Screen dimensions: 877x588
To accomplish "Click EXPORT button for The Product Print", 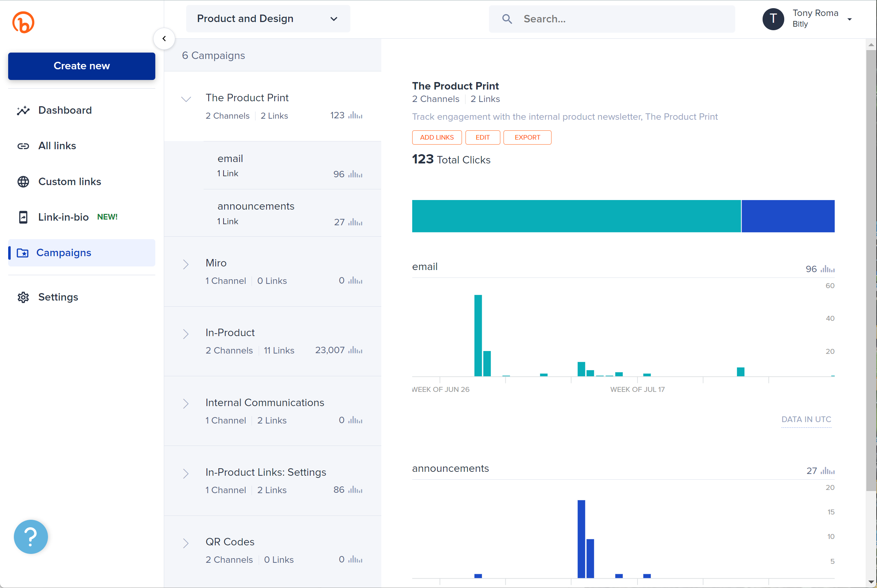I will [x=527, y=137].
